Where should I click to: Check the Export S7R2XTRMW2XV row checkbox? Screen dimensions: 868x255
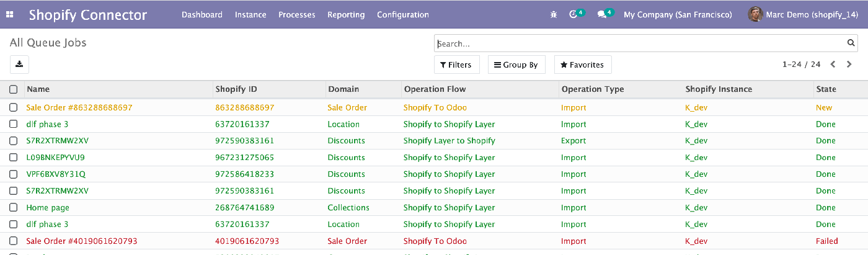click(13, 141)
